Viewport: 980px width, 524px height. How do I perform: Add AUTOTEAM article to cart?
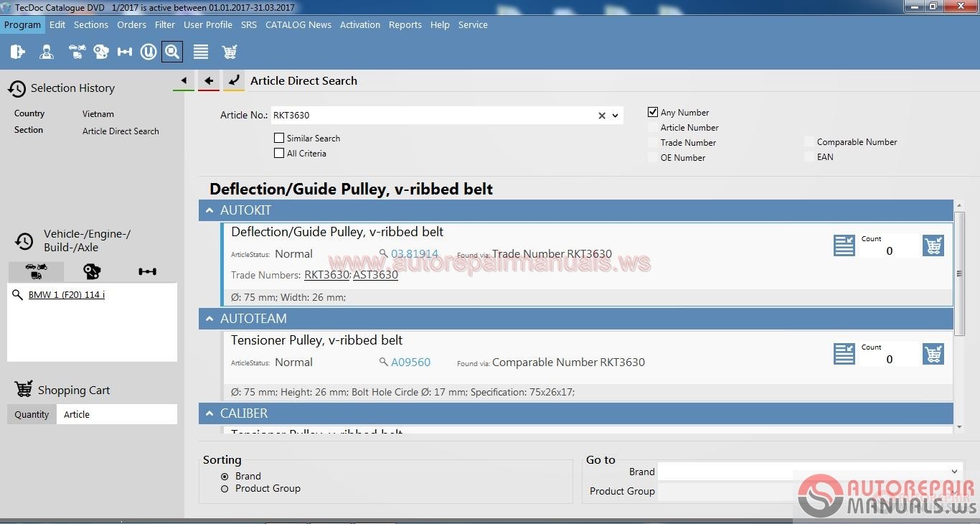pos(933,354)
